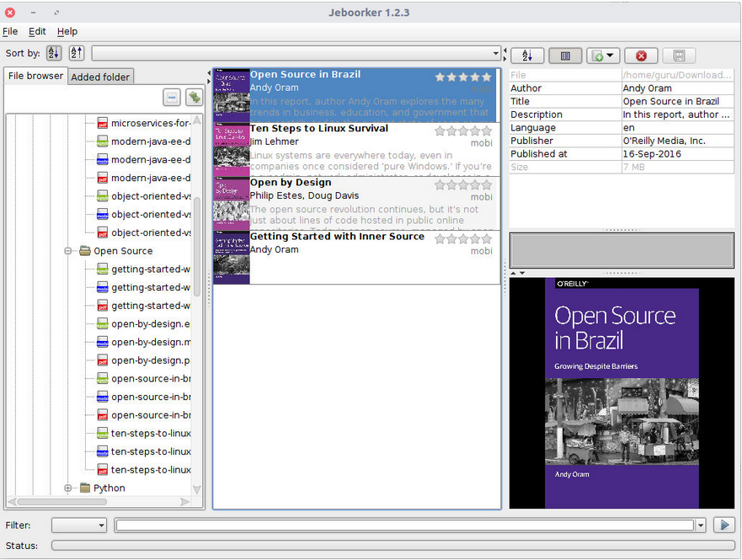Open the Sort by field combo box

[x=296, y=53]
